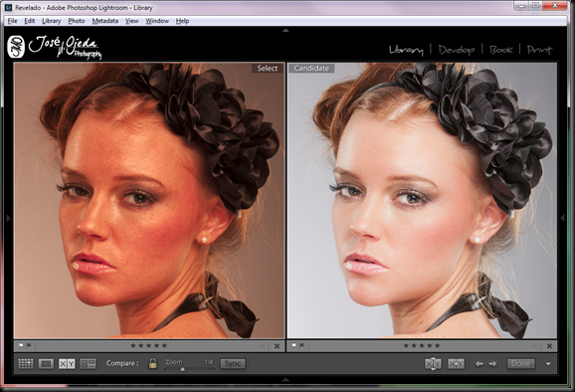The height and width of the screenshot is (392, 575).
Task: Open the Metadata menu
Action: (104, 21)
